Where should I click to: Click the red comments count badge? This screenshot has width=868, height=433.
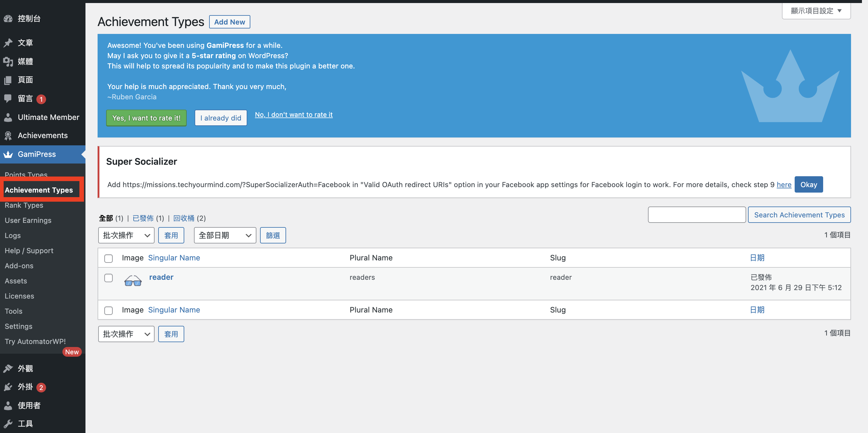(x=41, y=99)
